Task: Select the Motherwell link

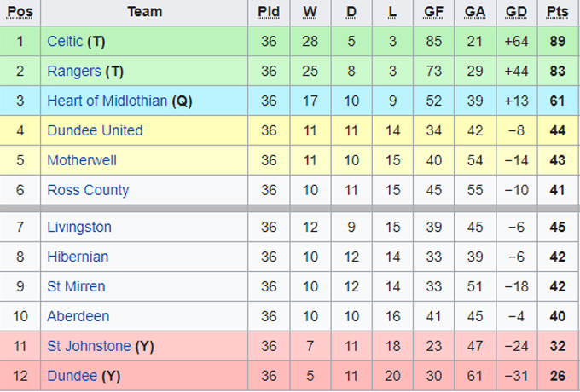Action: point(82,160)
